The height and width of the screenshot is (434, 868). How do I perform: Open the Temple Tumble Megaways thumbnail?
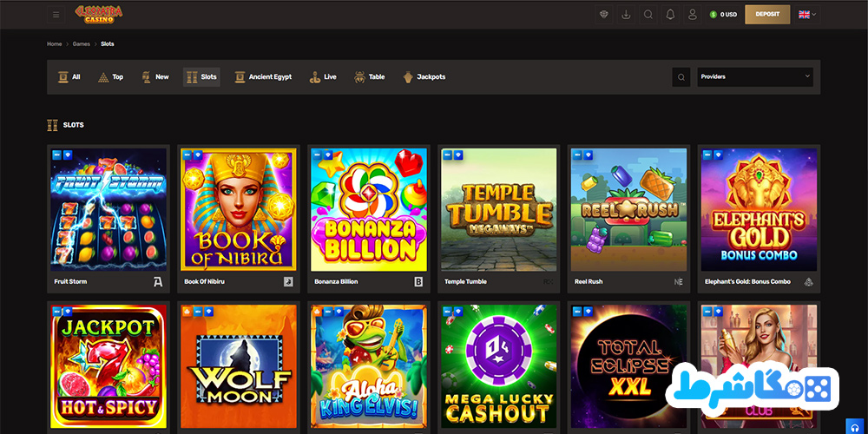499,209
